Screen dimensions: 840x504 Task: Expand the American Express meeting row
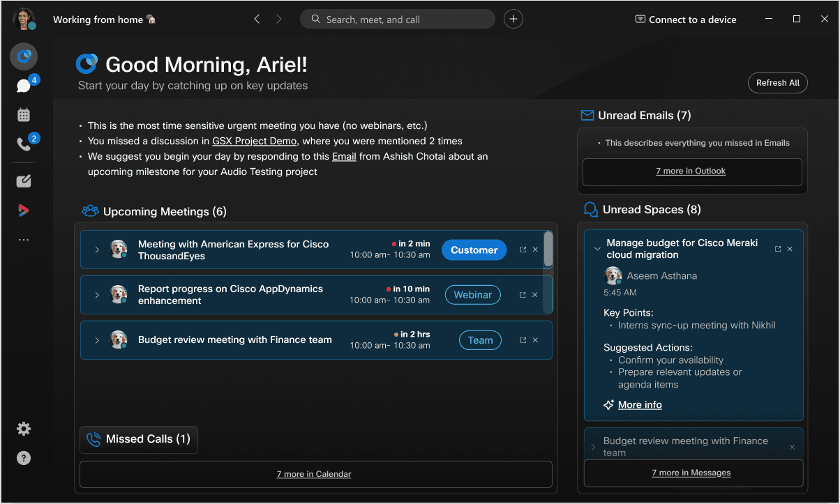pos(97,250)
